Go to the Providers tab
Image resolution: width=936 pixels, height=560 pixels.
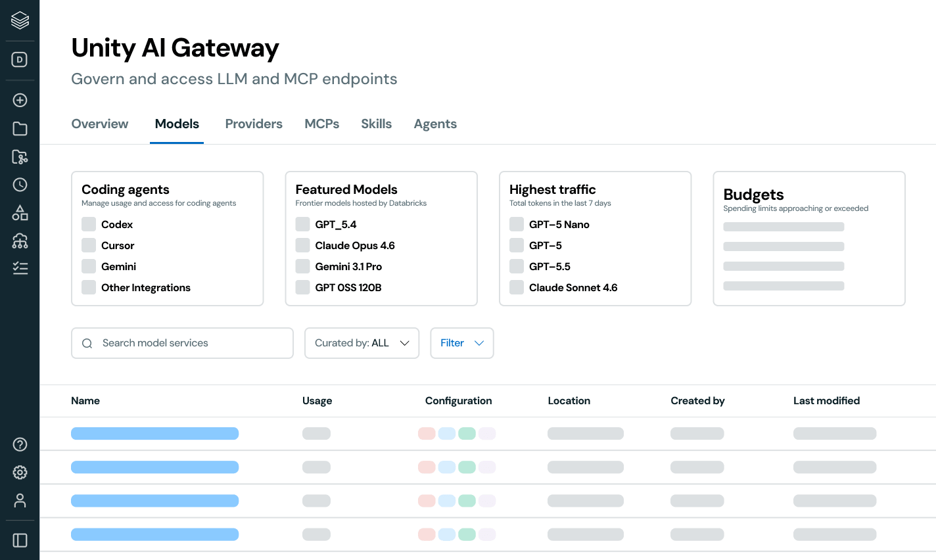(254, 124)
